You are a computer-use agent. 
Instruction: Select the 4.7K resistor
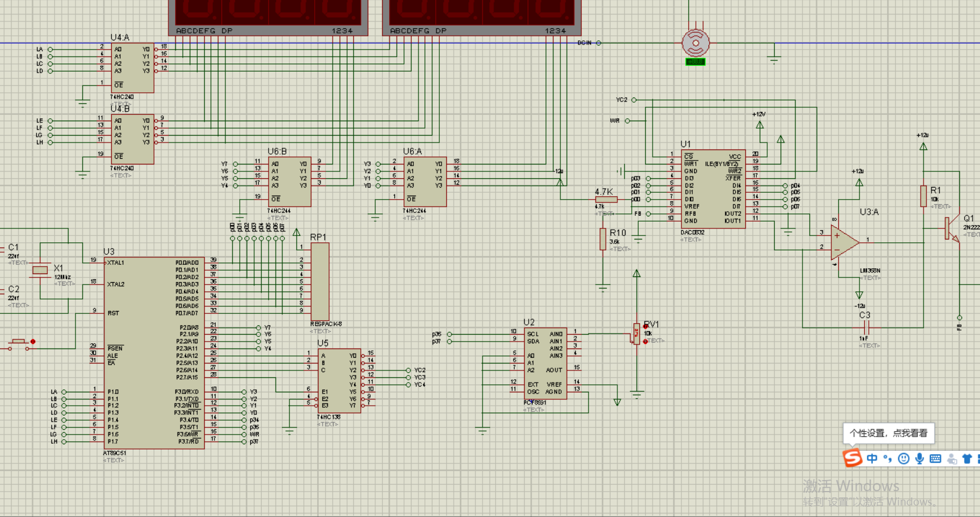point(606,199)
